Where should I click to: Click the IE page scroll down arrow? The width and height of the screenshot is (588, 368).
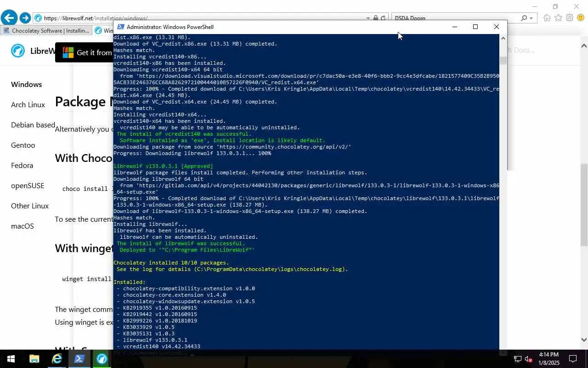click(x=584, y=339)
